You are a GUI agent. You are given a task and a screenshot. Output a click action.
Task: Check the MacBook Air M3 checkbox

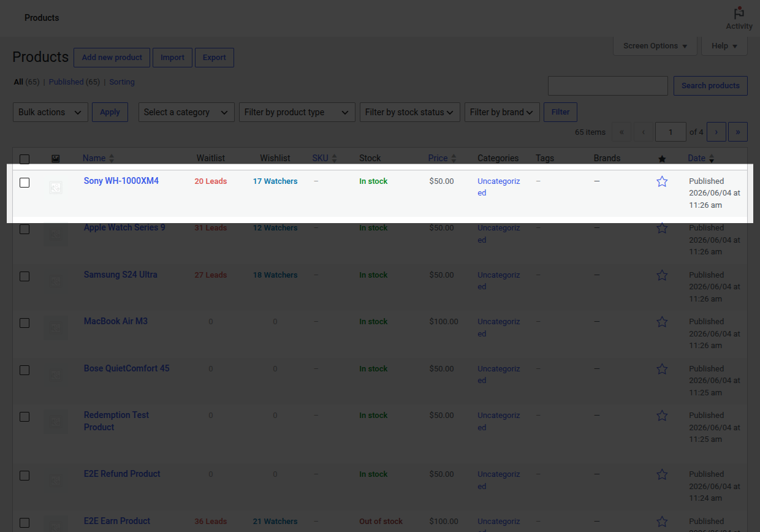(x=25, y=323)
